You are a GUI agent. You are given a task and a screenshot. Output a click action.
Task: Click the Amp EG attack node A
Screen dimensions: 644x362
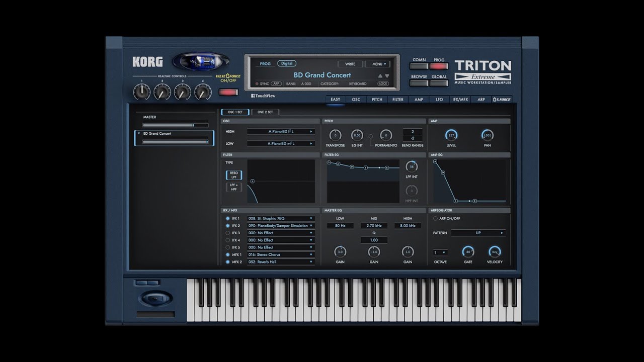click(435, 161)
